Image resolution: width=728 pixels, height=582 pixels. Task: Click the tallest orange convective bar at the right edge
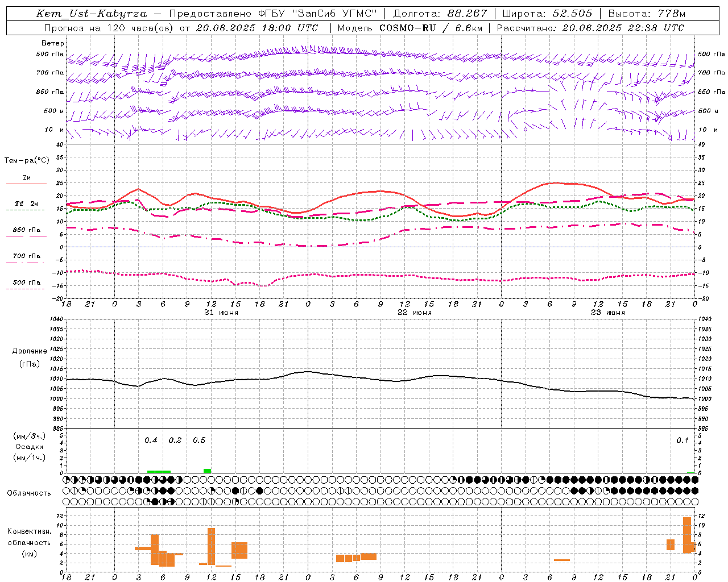[687, 535]
